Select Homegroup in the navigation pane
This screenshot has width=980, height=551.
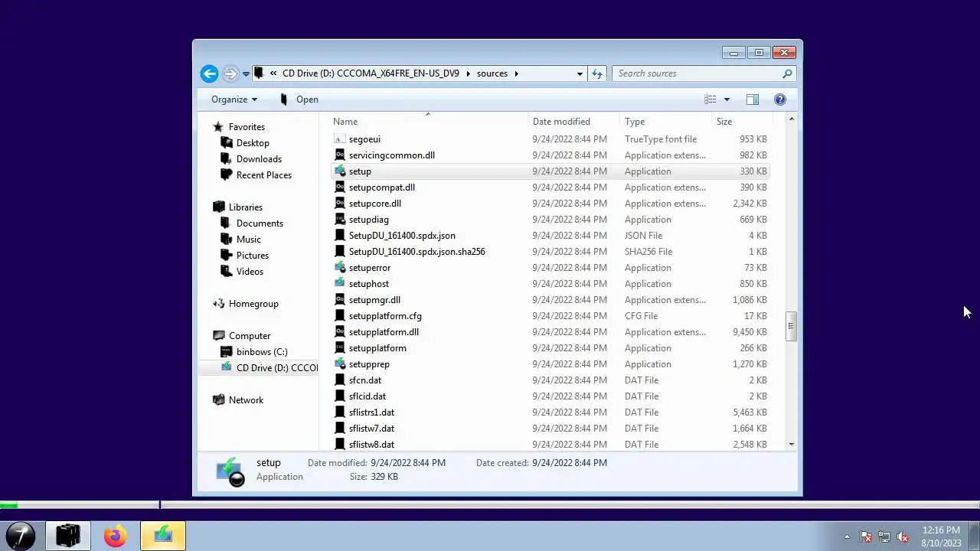[253, 304]
